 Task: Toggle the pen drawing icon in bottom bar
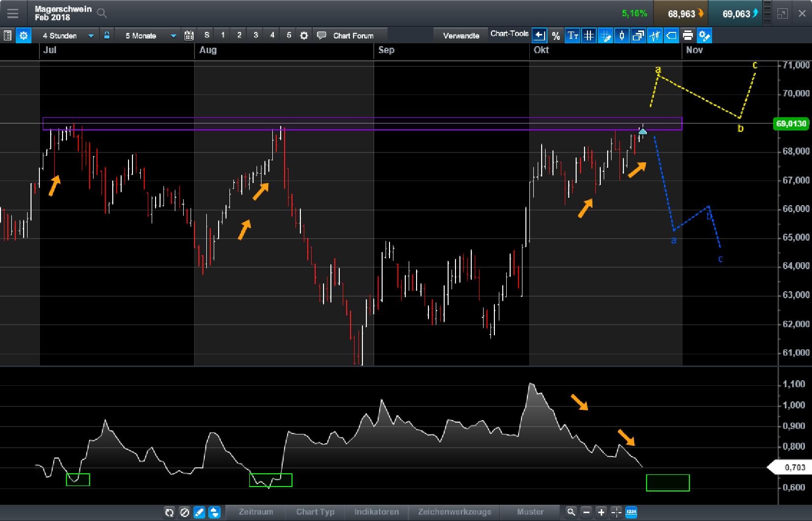tap(199, 512)
